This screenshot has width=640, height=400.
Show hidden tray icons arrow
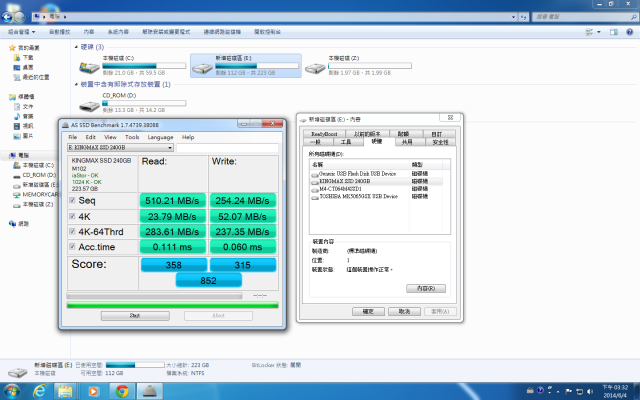558,391
